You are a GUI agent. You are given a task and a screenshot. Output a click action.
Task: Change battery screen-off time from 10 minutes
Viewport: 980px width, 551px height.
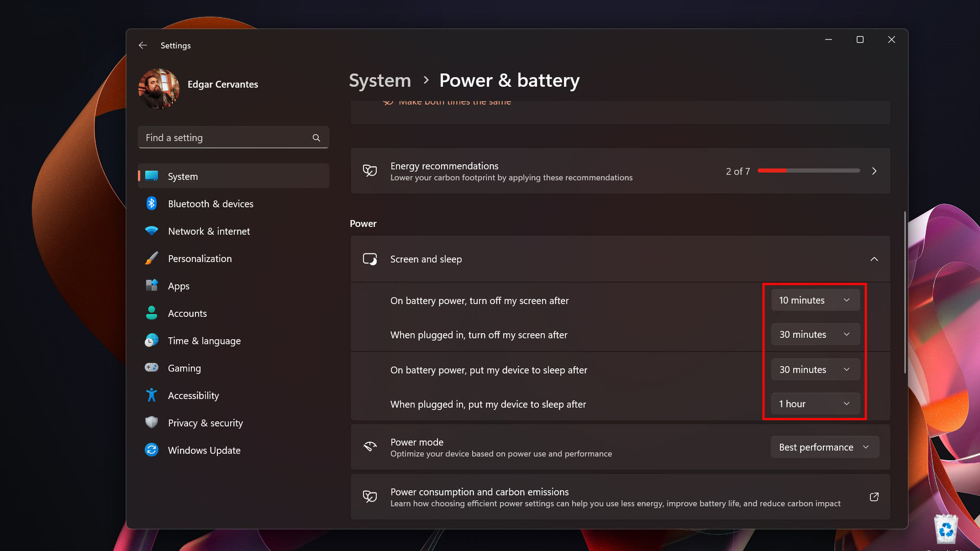point(815,300)
